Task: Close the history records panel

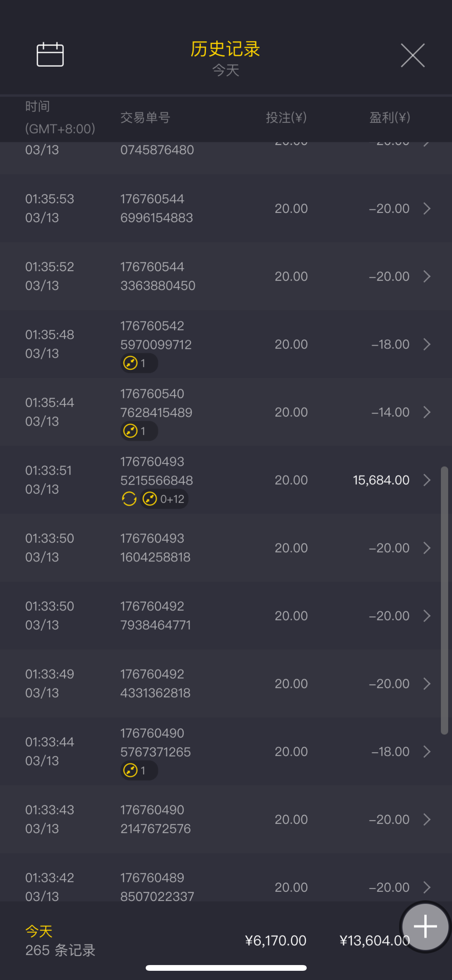Action: (x=413, y=56)
